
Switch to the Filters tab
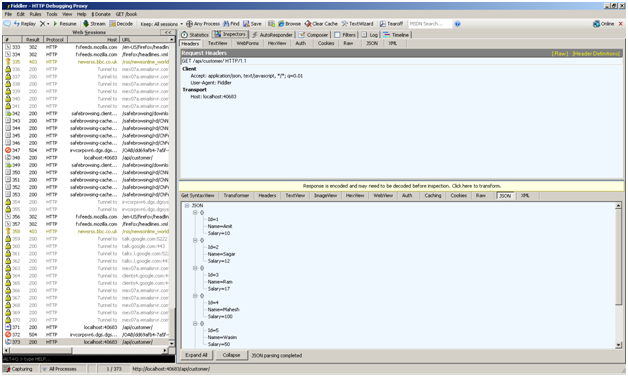[345, 35]
